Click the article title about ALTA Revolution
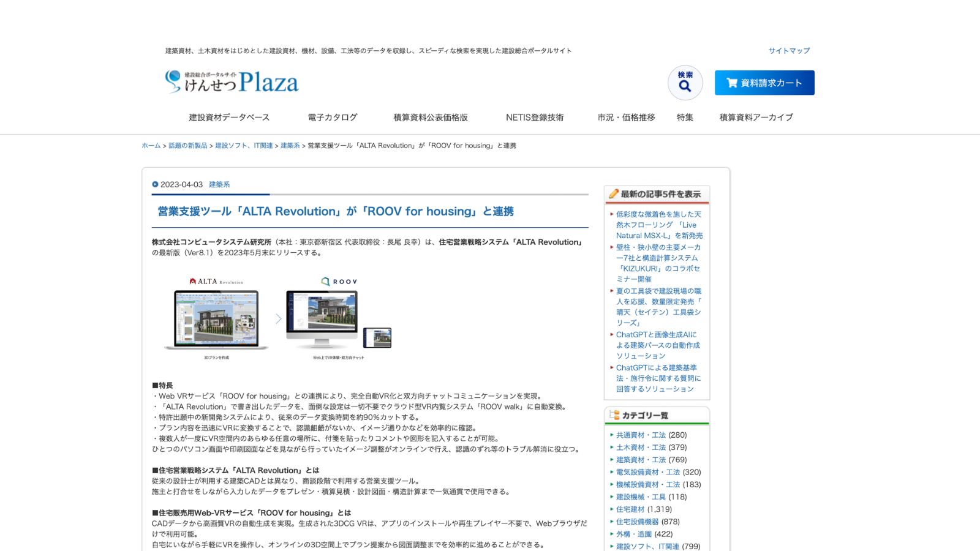Image resolution: width=980 pixels, height=551 pixels. tap(336, 211)
